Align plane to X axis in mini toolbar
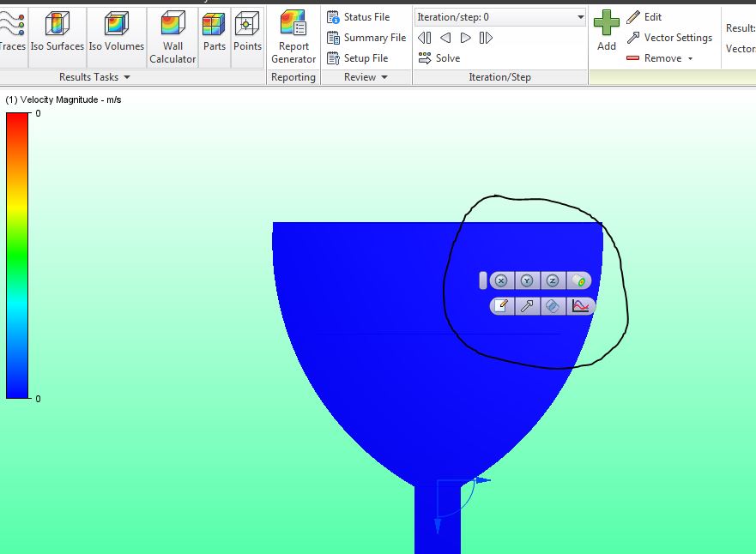The width and height of the screenshot is (756, 554). click(501, 280)
